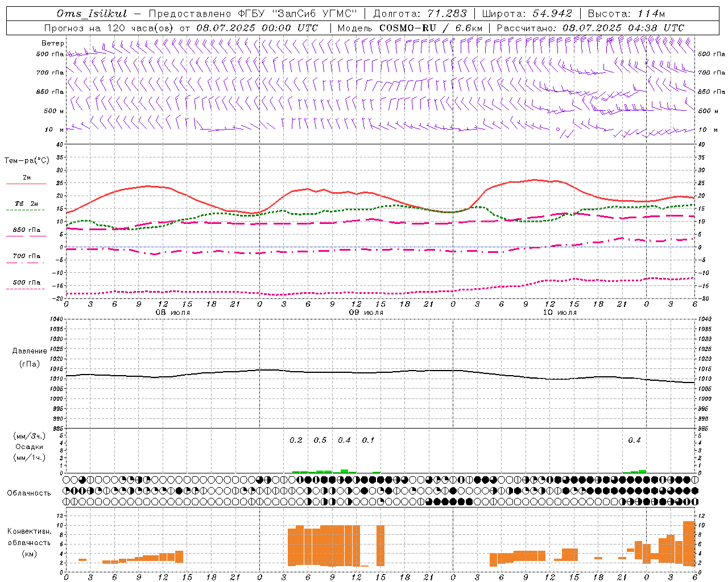Click the 0.2 precipitation amount
Viewport: 728px width, 582px height.
296,440
